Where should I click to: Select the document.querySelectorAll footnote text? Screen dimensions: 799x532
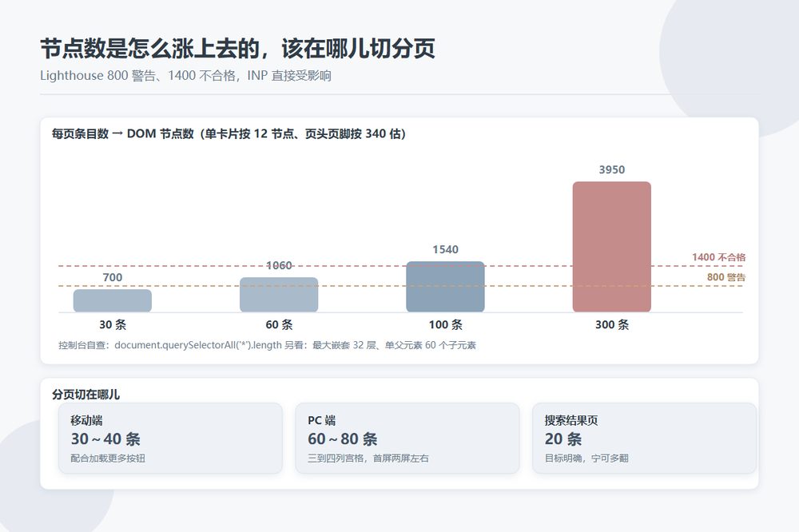267,345
